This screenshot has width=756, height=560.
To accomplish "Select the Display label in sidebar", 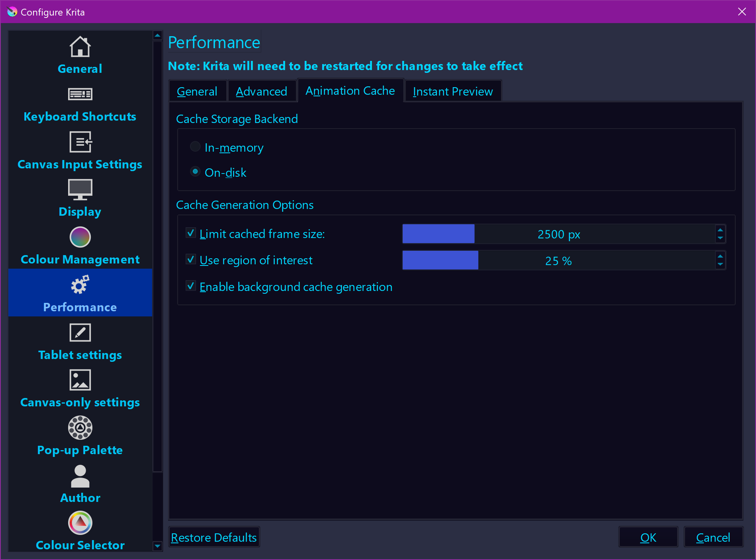I will point(80,211).
